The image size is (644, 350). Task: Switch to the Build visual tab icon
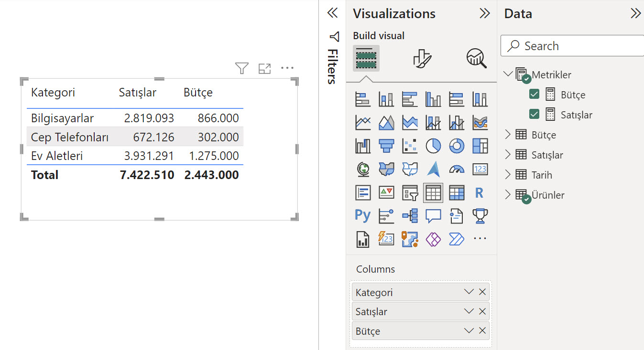366,58
